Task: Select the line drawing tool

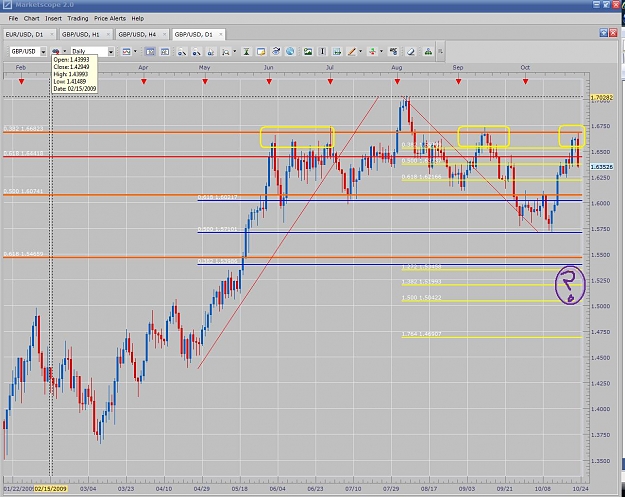Action: pos(352,51)
